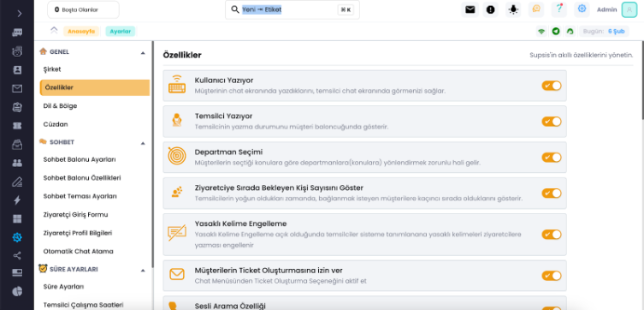Click the blue gear settings icon in header
The image size is (644, 310).
click(x=582, y=9)
